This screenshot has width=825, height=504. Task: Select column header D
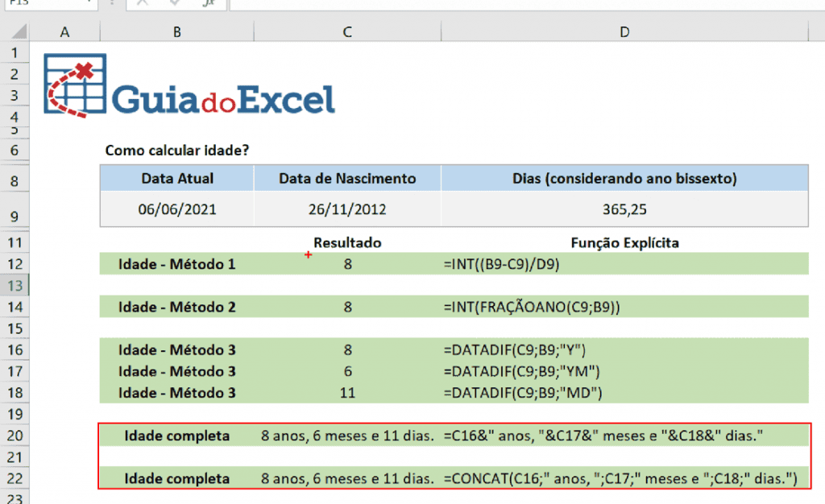tap(624, 31)
